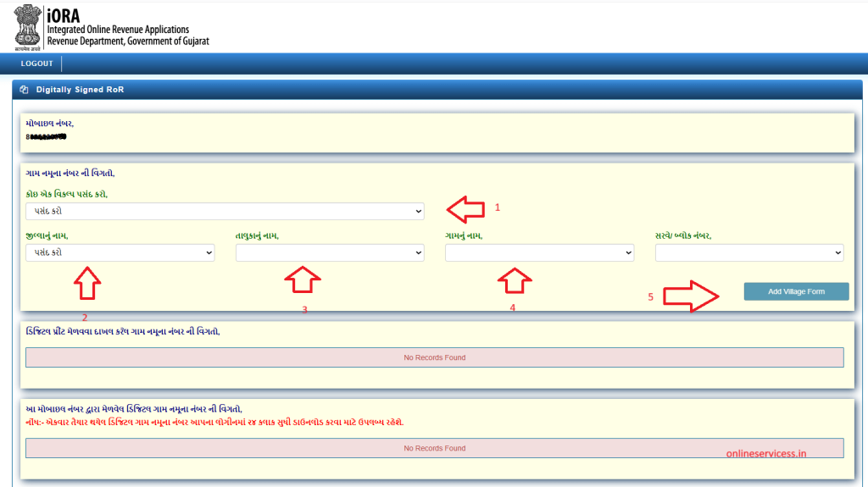Click the red up arrow under district dropdown
The image size is (868, 487).
pyautogui.click(x=88, y=283)
